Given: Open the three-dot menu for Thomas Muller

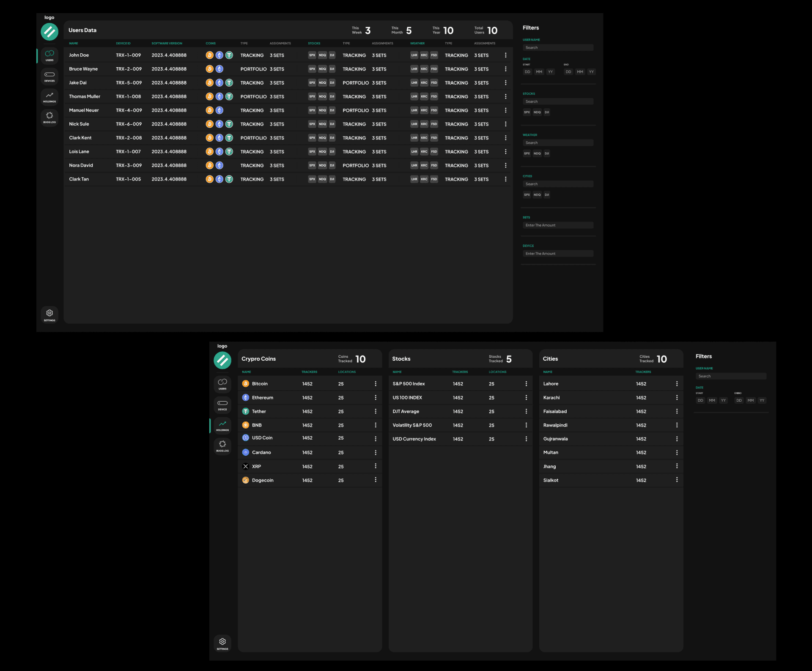Looking at the screenshot, I should [x=505, y=96].
